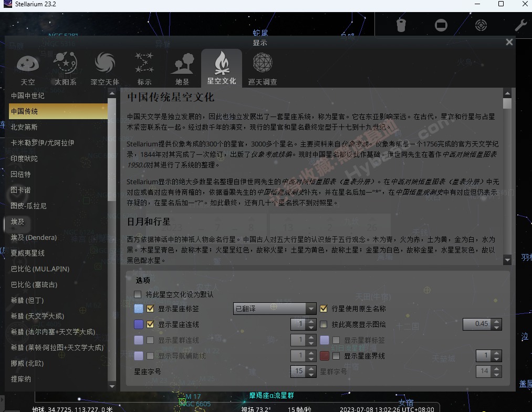Choose 图卡诺 in the culture list
The width and height of the screenshot is (532, 412).
[58, 190]
